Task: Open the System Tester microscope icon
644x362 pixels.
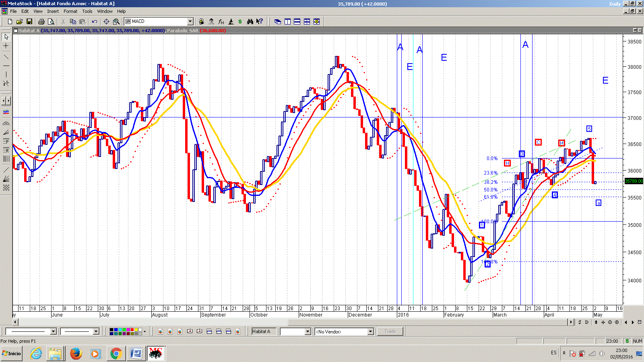Action: coord(231,21)
